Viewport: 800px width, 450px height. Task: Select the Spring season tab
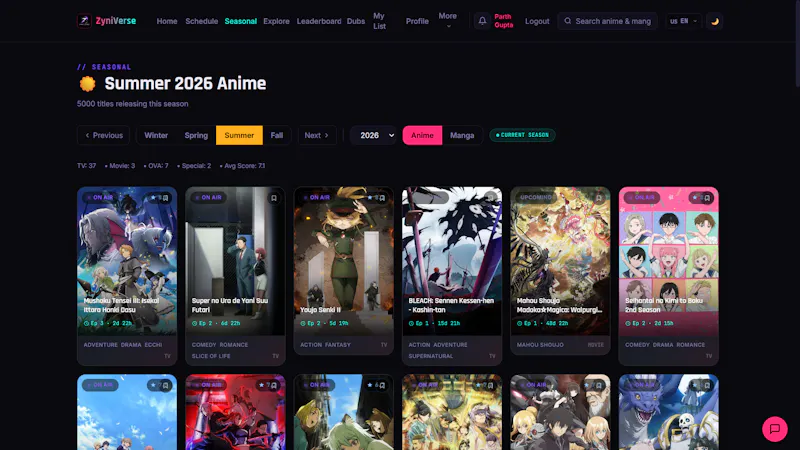[x=196, y=135]
